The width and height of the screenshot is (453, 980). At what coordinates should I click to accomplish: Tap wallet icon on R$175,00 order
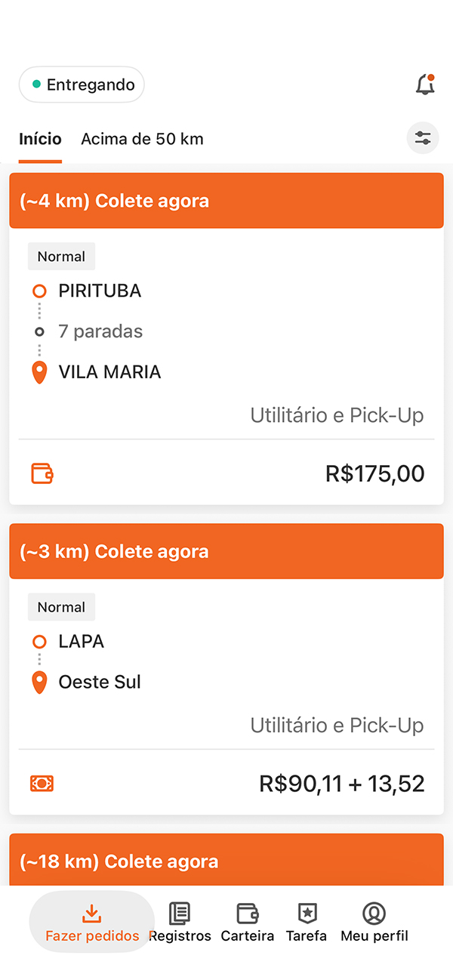coord(42,473)
